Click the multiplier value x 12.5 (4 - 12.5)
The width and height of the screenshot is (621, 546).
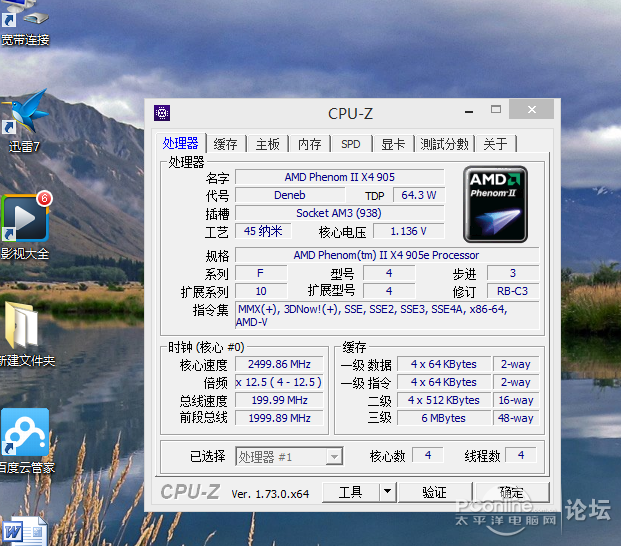pos(279,382)
